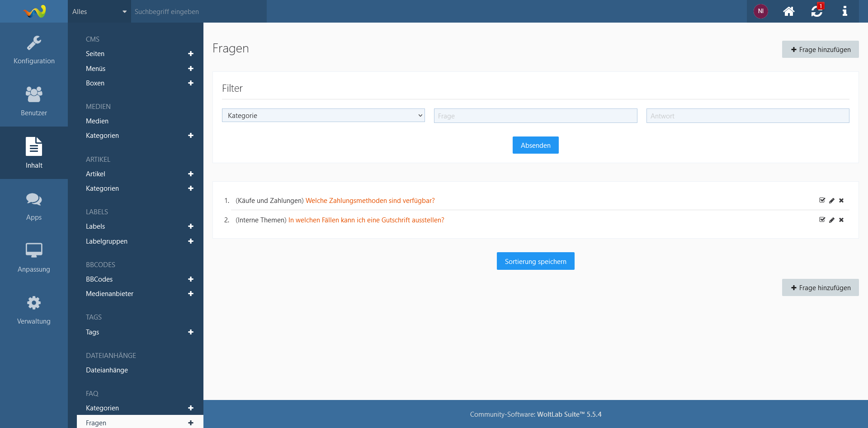The image size is (868, 428).
Task: Add new label via Labels plus icon
Action: click(190, 226)
